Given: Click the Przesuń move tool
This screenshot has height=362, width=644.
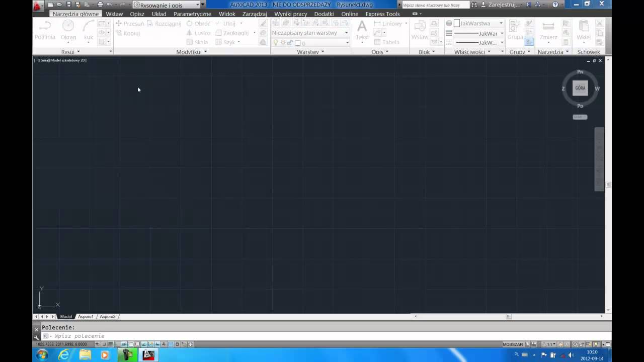Looking at the screenshot, I should [130, 24].
